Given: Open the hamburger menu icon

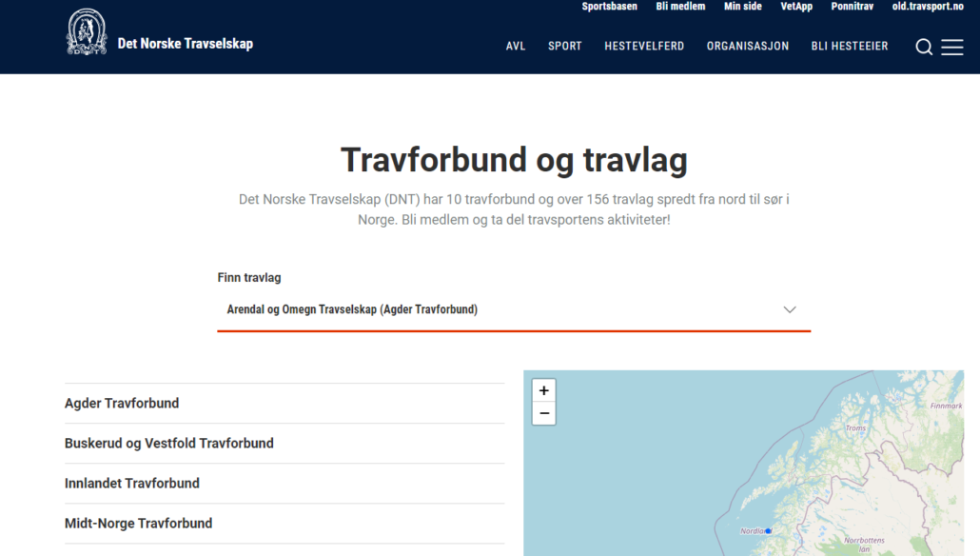Looking at the screenshot, I should (x=952, y=47).
